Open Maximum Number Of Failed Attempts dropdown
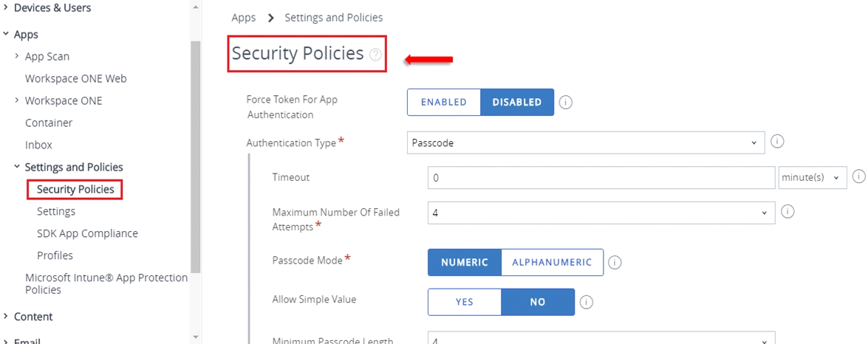The width and height of the screenshot is (868, 344). click(x=601, y=213)
